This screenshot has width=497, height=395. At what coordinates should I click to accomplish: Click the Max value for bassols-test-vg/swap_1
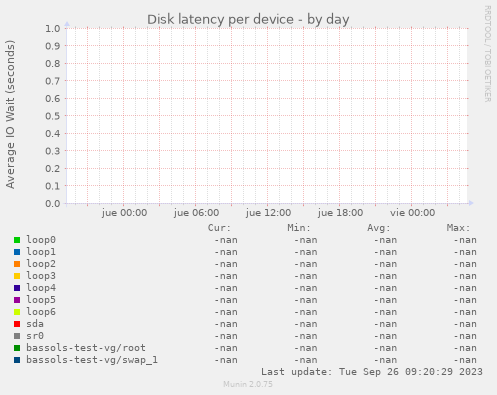[465, 360]
